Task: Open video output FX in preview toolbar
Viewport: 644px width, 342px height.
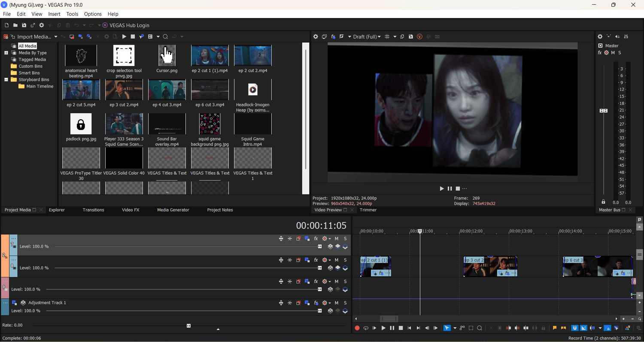Action: coord(333,37)
